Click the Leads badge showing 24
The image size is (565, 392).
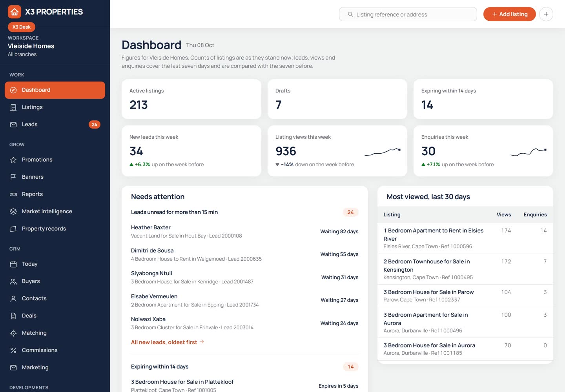click(95, 125)
